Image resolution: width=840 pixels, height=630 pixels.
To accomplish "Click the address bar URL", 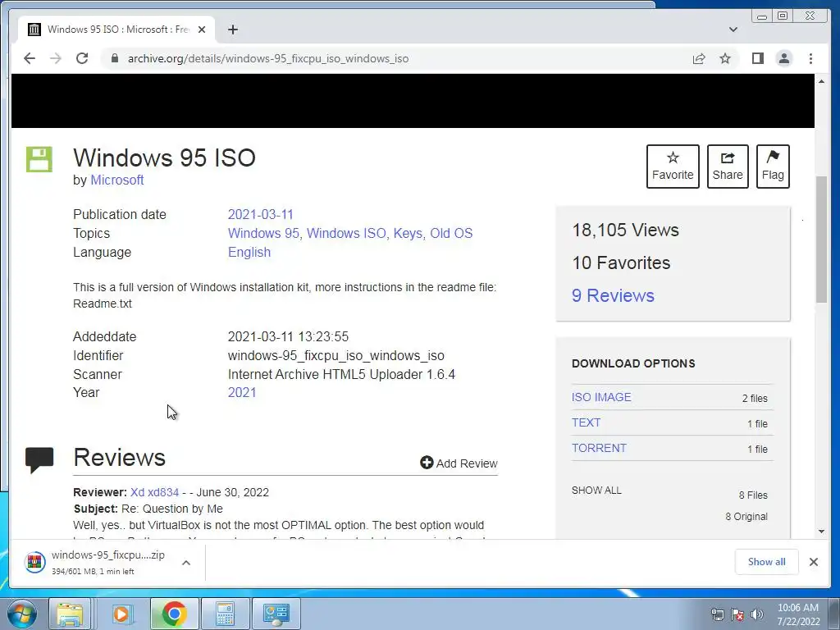I will (268, 58).
